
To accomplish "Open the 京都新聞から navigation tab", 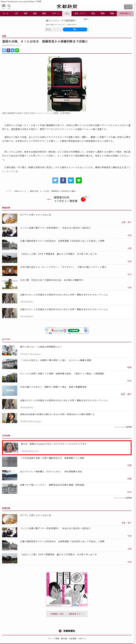I will [x=125, y=13].
